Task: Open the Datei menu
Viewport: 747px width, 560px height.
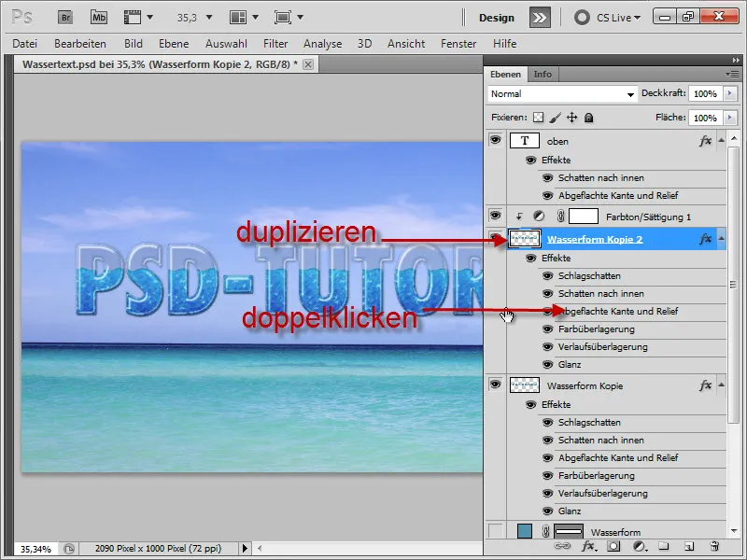Action: coord(25,44)
